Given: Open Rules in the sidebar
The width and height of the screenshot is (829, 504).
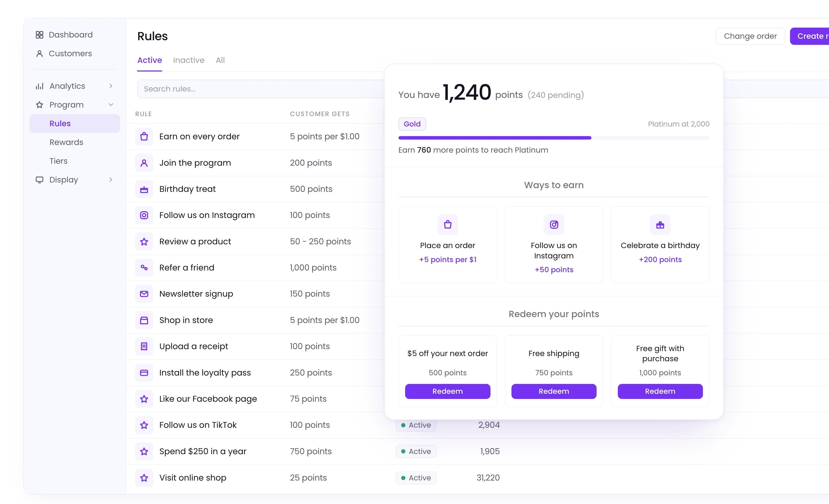Looking at the screenshot, I should coord(75,123).
